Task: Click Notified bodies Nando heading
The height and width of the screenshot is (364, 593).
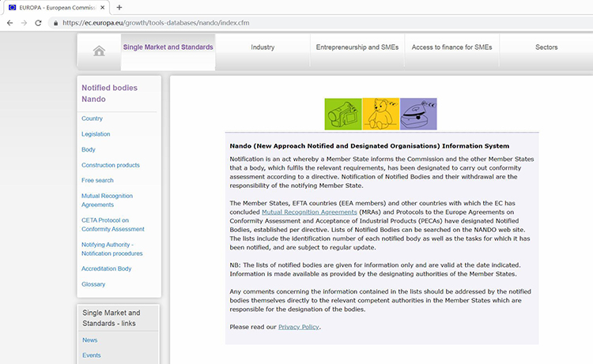Action: tap(109, 93)
